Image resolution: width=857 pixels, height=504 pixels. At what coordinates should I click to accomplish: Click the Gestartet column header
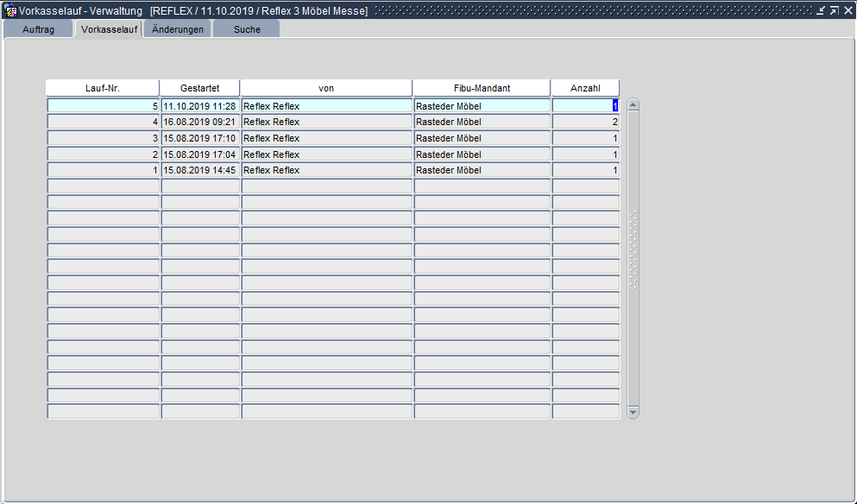click(199, 88)
